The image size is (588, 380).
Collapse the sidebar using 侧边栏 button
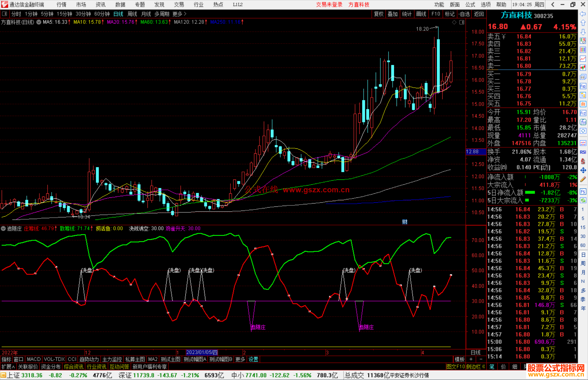tap(476, 367)
